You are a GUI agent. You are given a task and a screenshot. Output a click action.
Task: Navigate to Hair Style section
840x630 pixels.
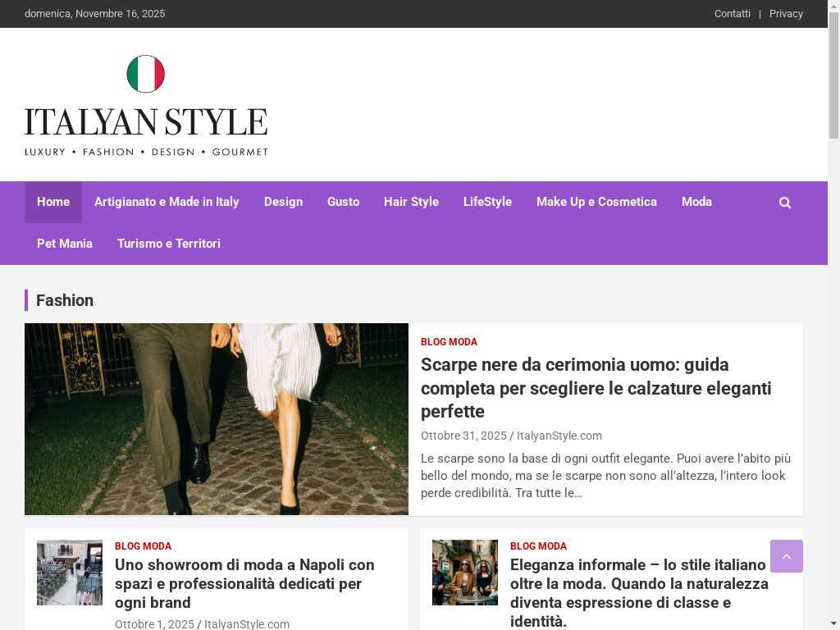point(411,202)
